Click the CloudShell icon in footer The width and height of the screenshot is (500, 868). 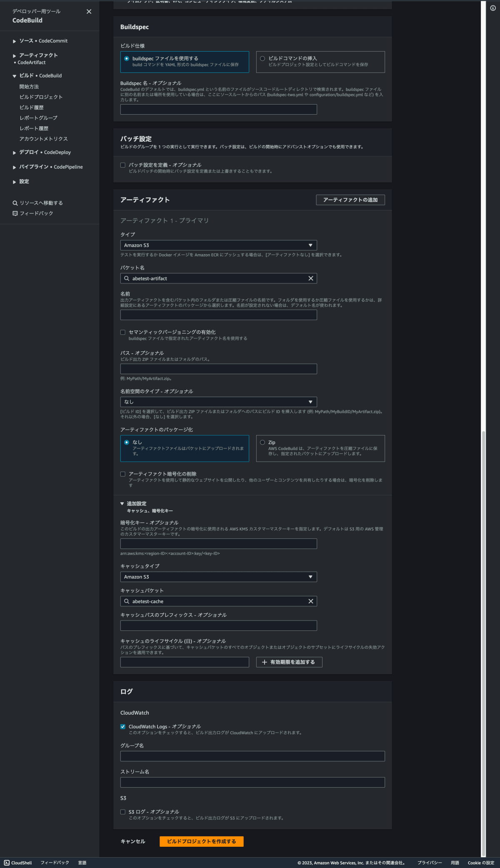pos(7,863)
